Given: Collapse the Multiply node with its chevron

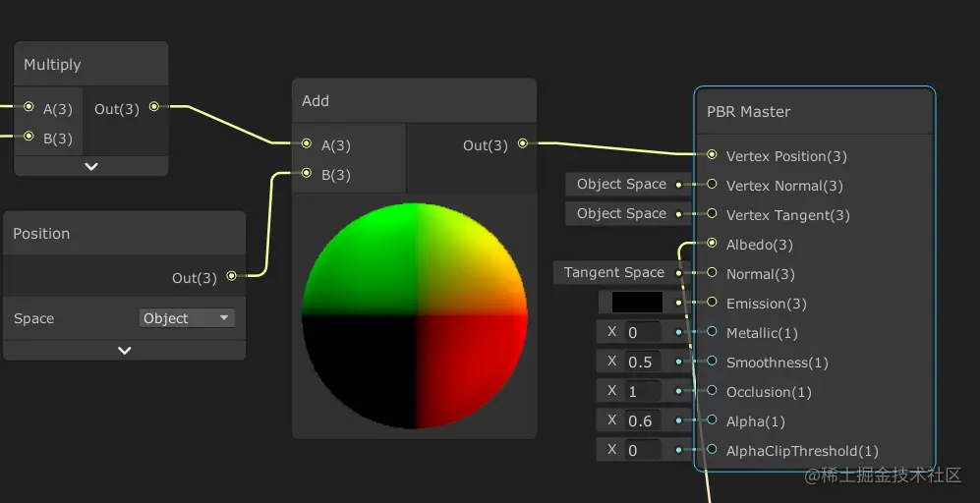Looking at the screenshot, I should tap(91, 166).
